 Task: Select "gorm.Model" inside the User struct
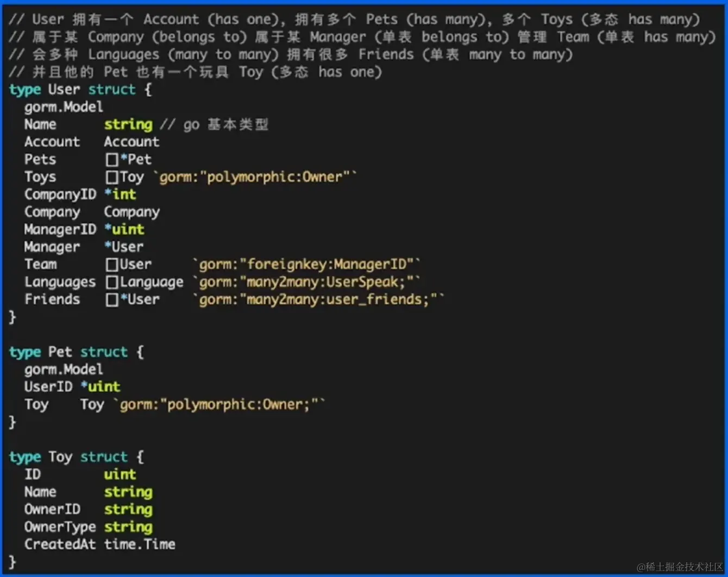[64, 107]
